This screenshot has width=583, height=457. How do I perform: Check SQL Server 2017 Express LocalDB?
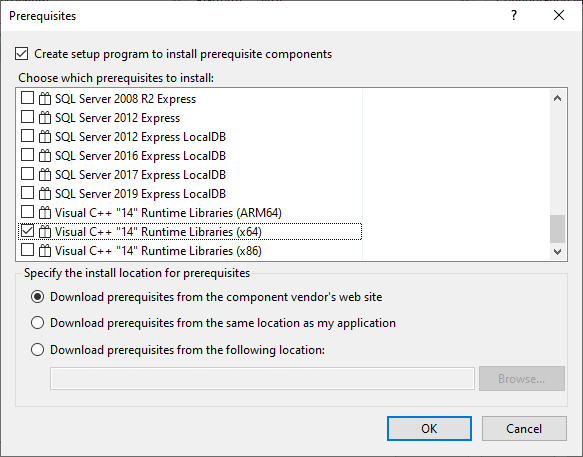[x=27, y=174]
